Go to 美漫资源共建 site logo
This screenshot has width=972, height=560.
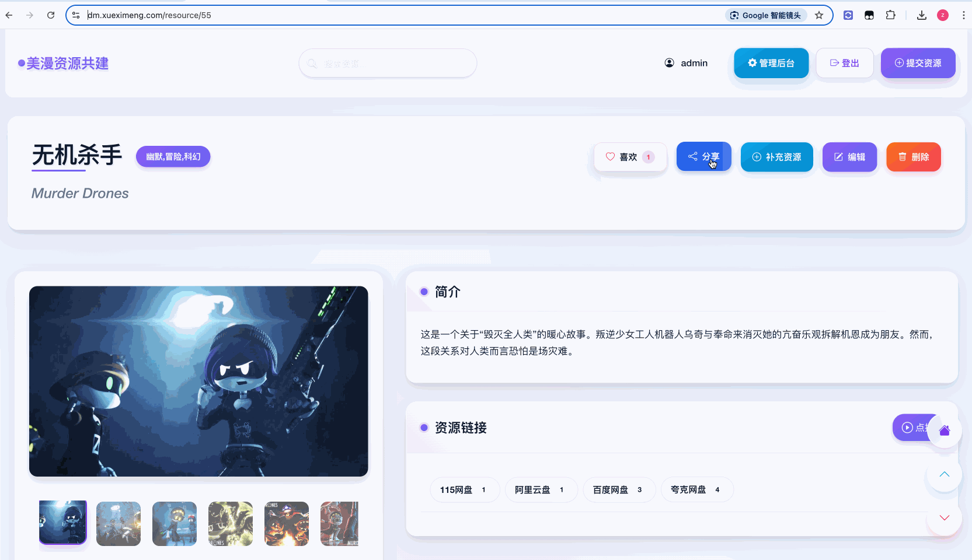point(64,63)
